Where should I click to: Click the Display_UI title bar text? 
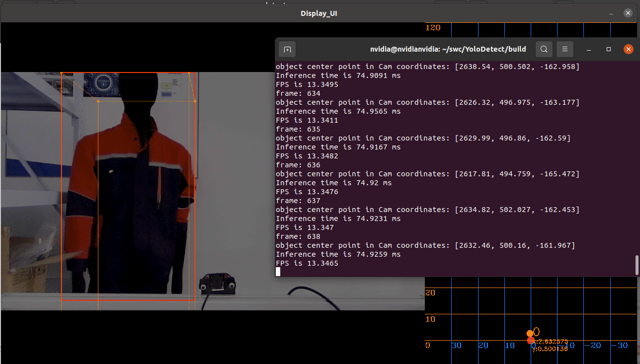click(319, 13)
